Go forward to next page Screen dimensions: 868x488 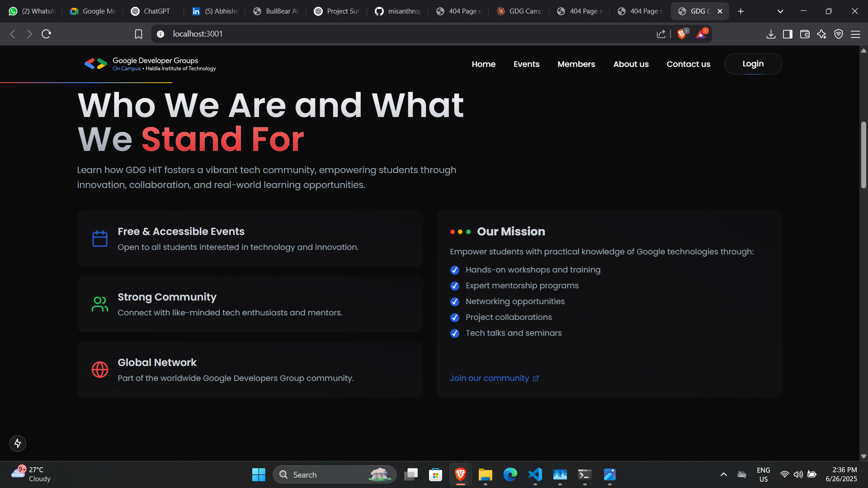pos(29,34)
